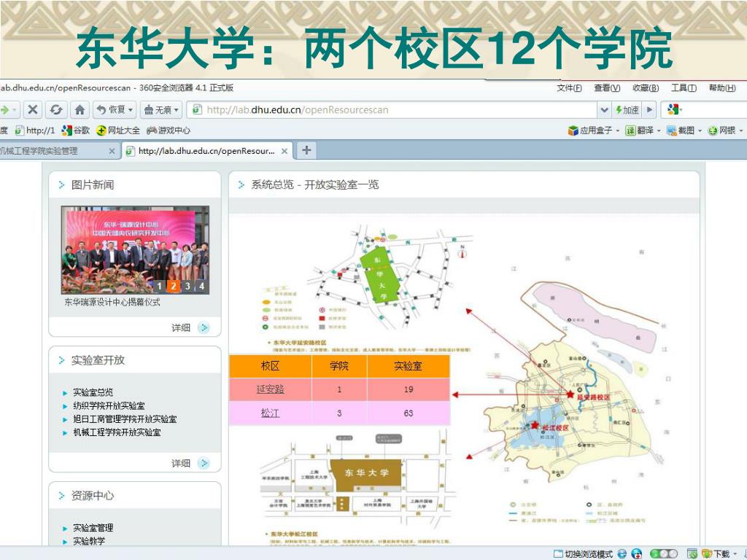Select slide number 1 on news image
Viewport: 747px width, 560px height.
click(159, 286)
